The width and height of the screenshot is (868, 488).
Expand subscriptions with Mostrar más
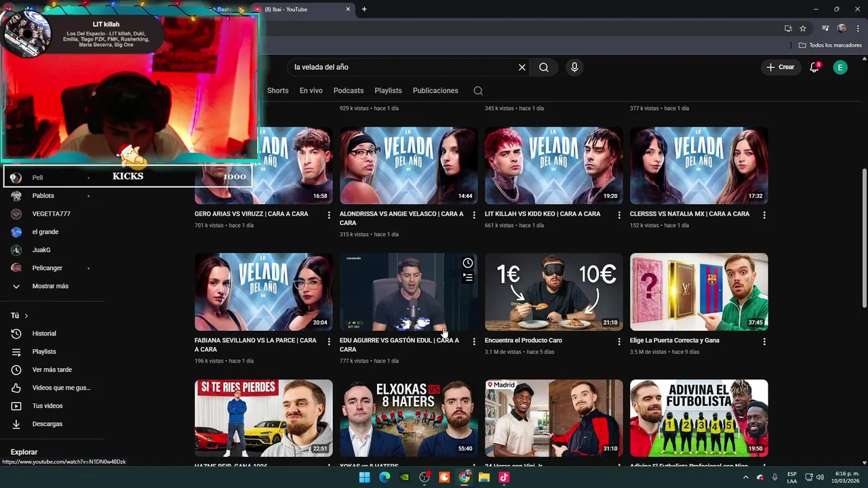[52, 286]
